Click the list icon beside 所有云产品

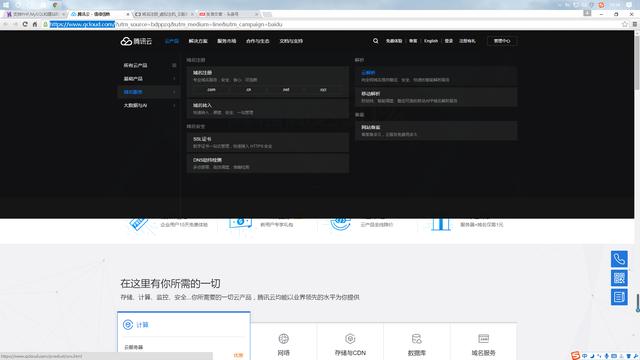[174, 65]
